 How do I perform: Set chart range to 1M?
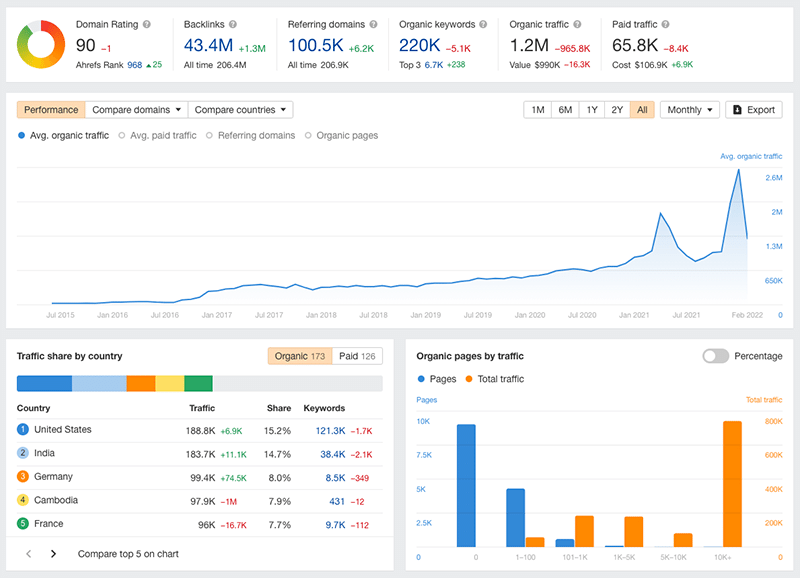tap(538, 110)
